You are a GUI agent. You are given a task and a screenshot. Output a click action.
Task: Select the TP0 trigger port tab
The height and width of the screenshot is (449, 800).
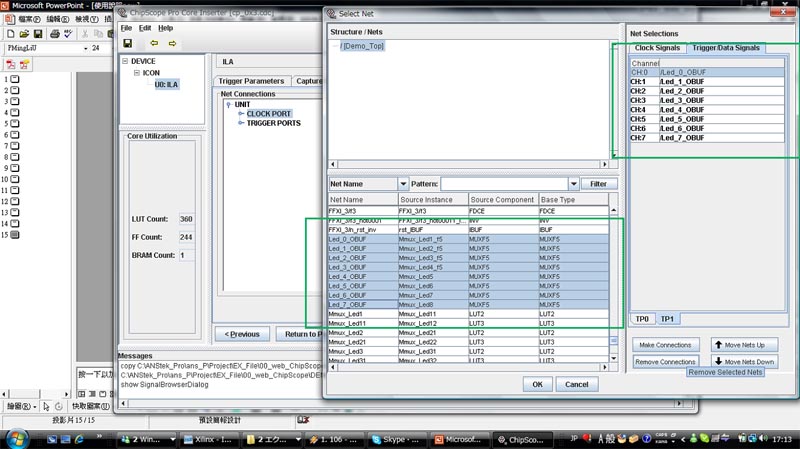(x=642, y=319)
